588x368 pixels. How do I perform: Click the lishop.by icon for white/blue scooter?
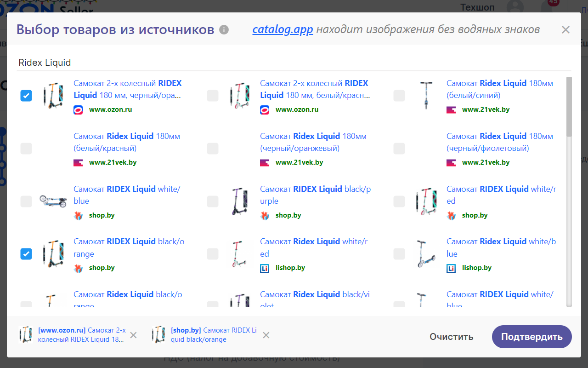[451, 267]
